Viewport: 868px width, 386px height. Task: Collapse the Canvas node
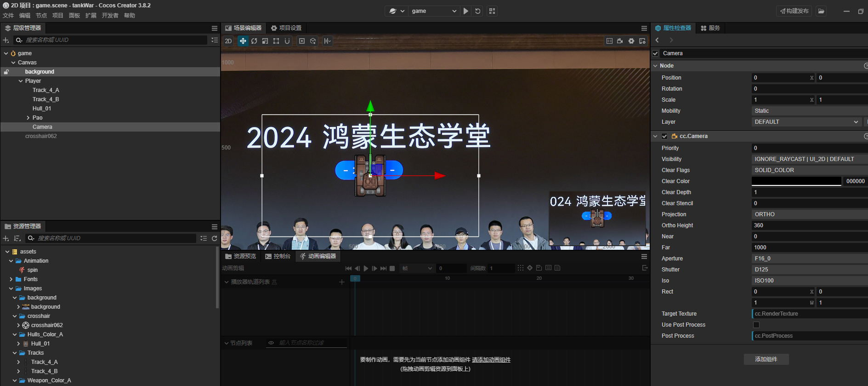(x=13, y=63)
